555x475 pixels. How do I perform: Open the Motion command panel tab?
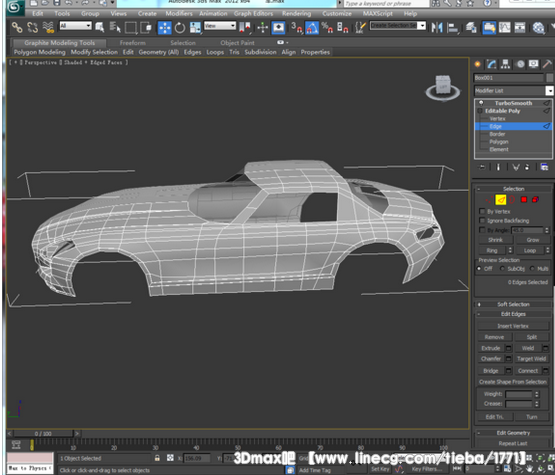point(520,64)
